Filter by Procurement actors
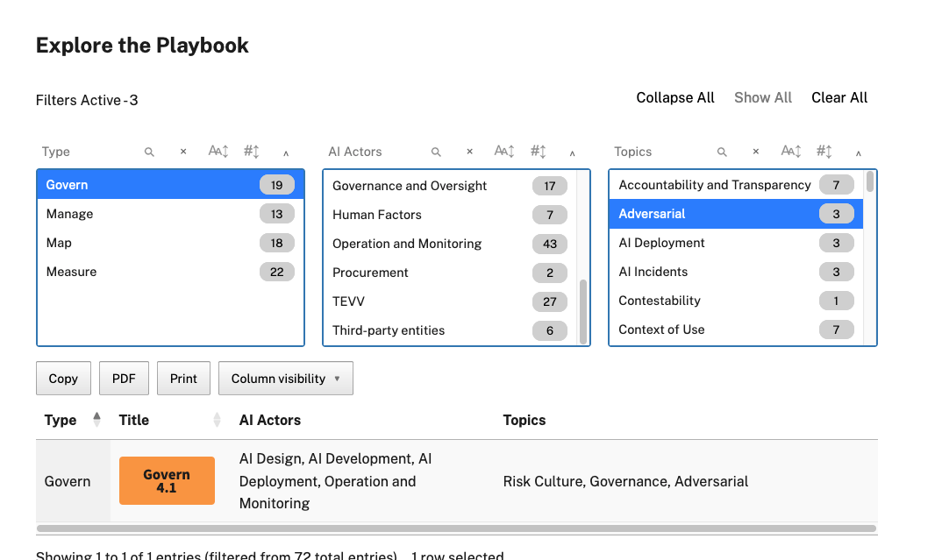The image size is (942, 560). tap(450, 272)
